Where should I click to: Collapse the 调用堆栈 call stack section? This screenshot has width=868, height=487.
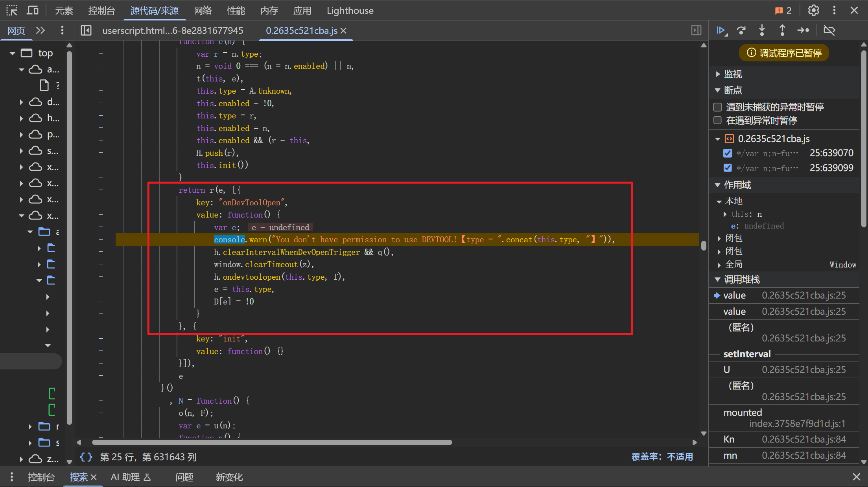(x=741, y=279)
